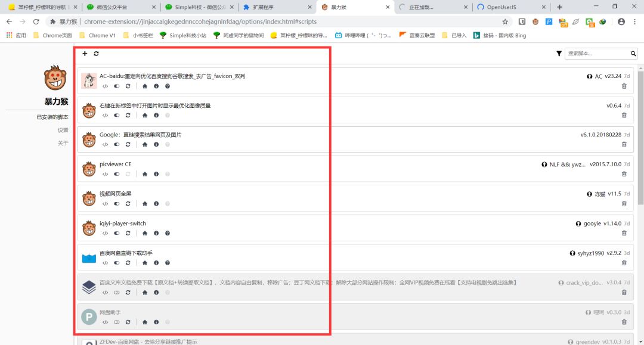
Task: Delete the 视频网页全屏 script
Action: tap(624, 203)
